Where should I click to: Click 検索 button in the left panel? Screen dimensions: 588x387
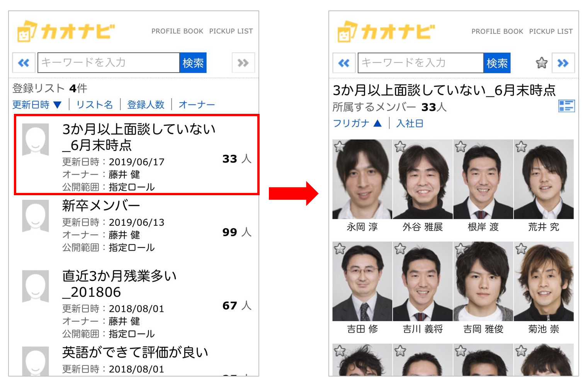[x=193, y=63]
